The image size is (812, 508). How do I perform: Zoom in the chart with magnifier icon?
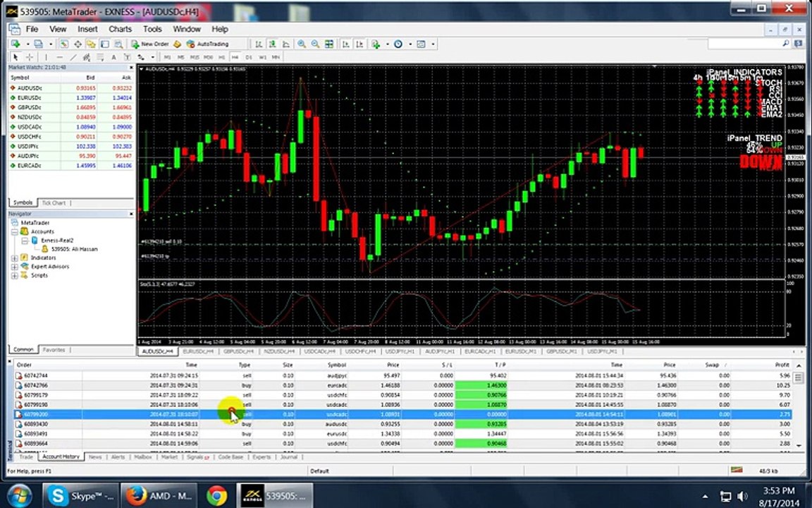pos(302,44)
